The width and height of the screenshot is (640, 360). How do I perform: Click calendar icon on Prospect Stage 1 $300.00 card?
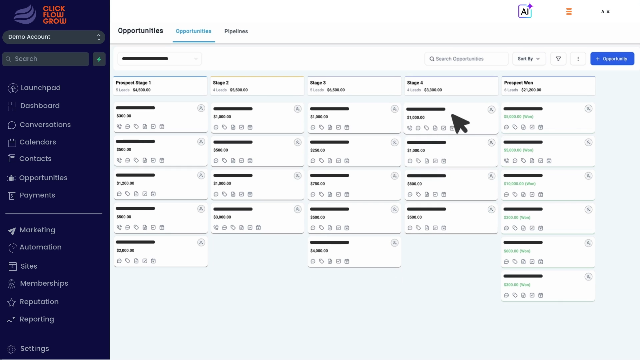coord(162,127)
